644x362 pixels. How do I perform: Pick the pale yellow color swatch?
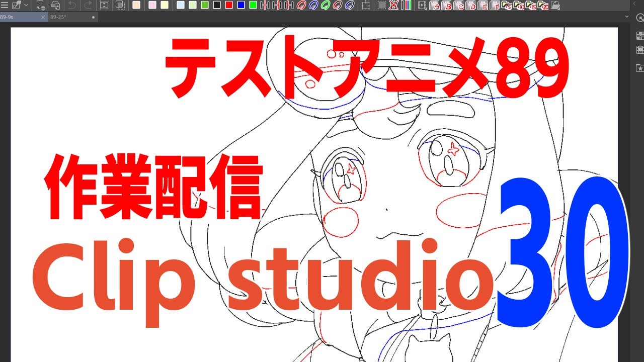164,5
